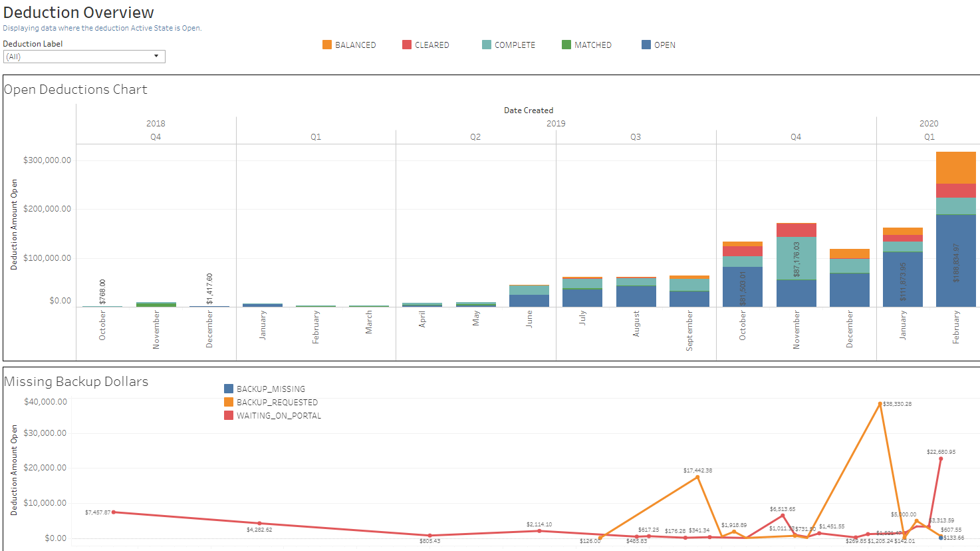
Task: Click the OPEN blue legend swatch
Action: [646, 45]
